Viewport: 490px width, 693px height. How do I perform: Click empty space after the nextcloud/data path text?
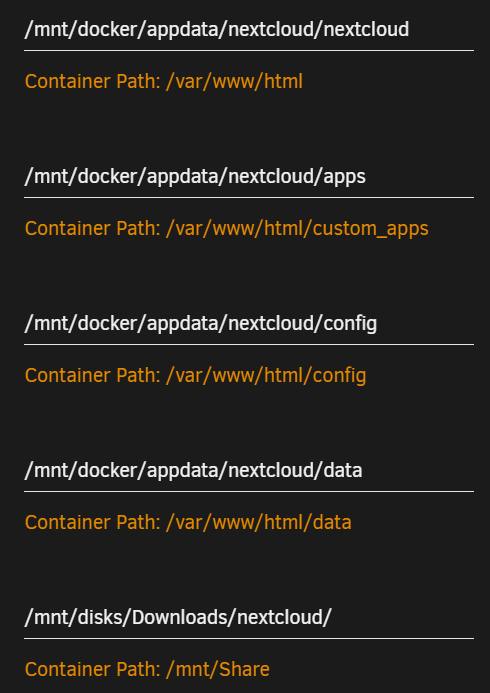(x=418, y=471)
